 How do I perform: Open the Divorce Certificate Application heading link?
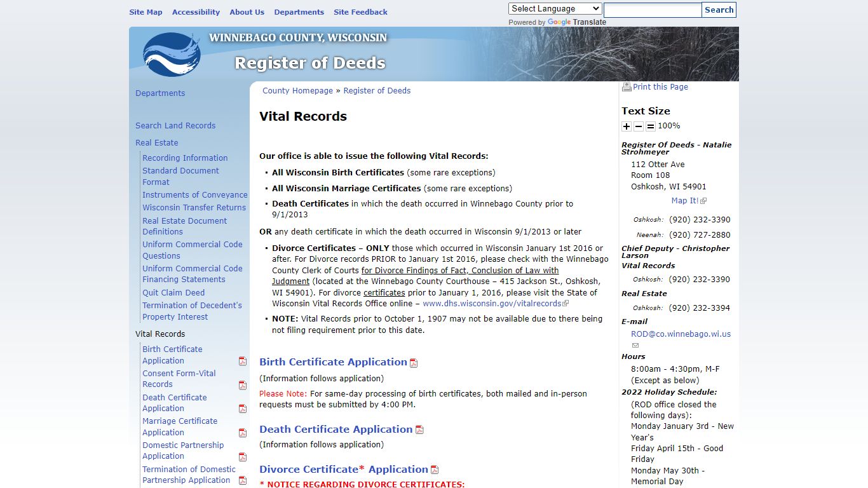click(344, 470)
